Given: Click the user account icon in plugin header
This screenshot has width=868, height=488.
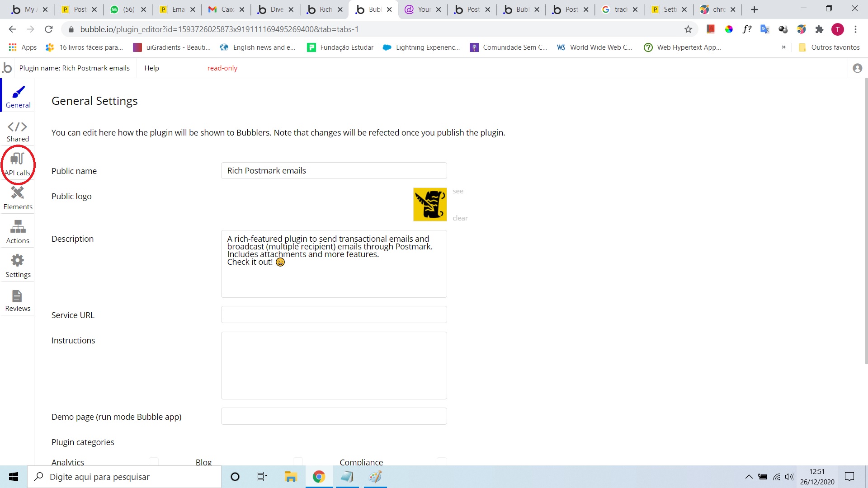Looking at the screenshot, I should tap(857, 68).
